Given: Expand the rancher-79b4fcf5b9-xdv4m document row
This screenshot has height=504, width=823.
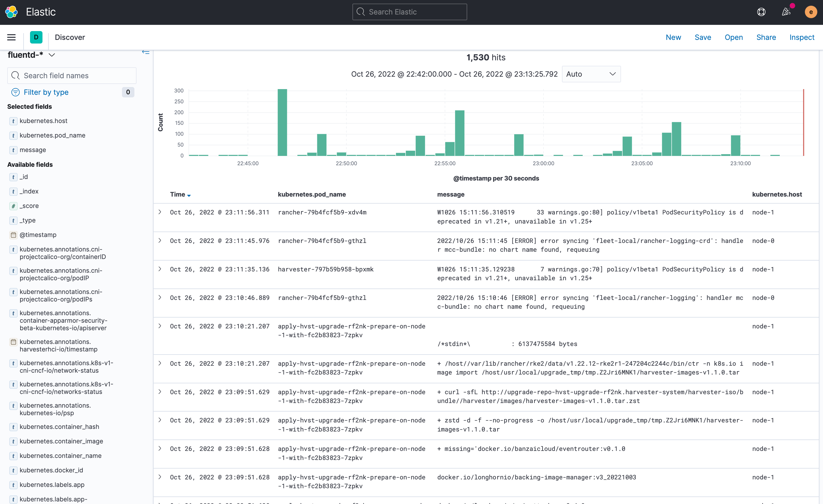Looking at the screenshot, I should coord(160,212).
